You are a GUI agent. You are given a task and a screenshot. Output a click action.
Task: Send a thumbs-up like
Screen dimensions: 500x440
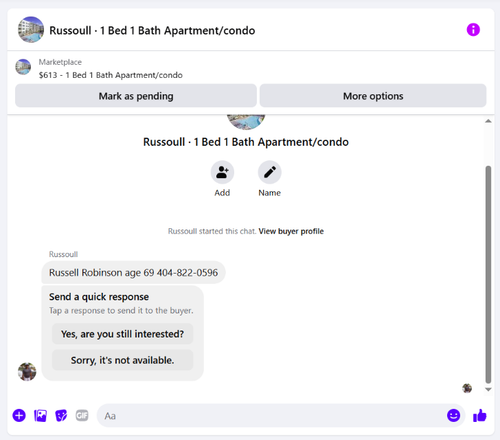point(480,416)
